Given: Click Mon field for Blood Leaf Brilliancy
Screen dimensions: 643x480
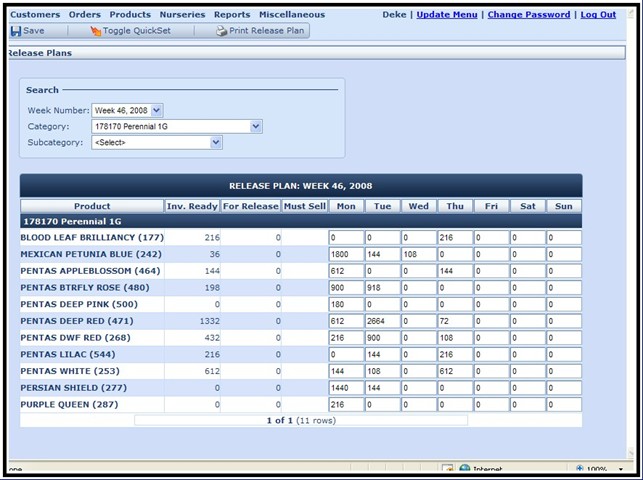Looking at the screenshot, I should [x=346, y=238].
